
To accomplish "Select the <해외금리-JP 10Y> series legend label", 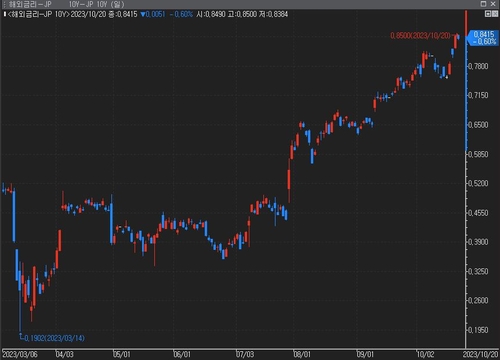I will click(38, 14).
